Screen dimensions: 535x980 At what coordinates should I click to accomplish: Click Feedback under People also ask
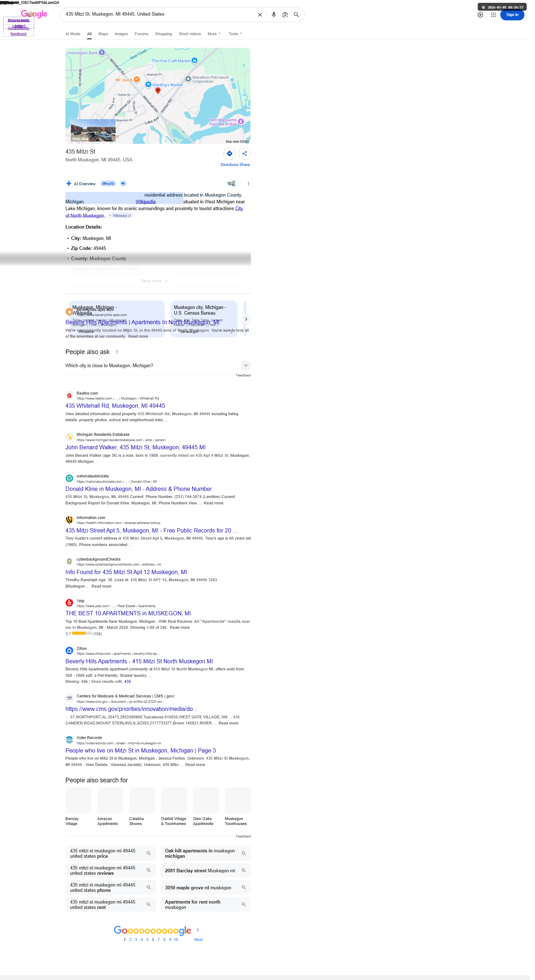(x=243, y=375)
